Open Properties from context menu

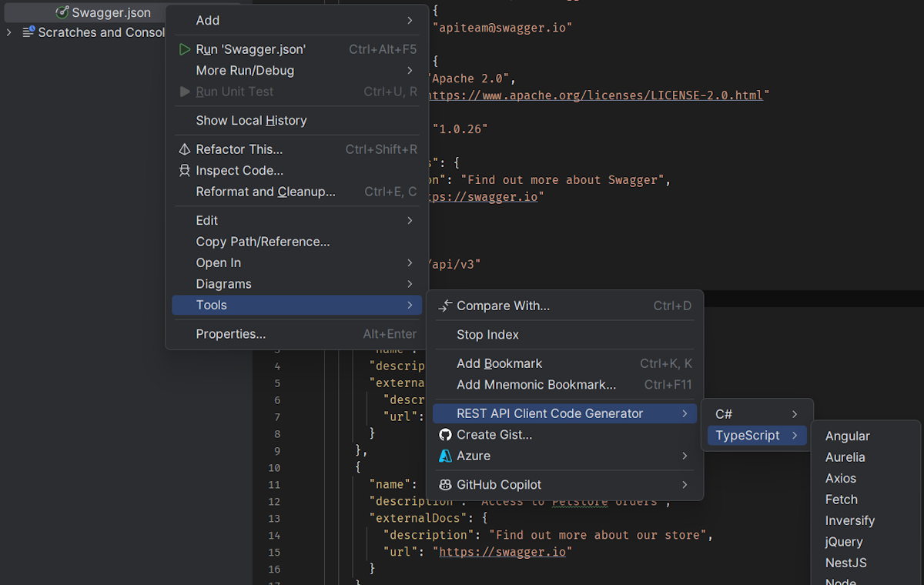(296, 334)
